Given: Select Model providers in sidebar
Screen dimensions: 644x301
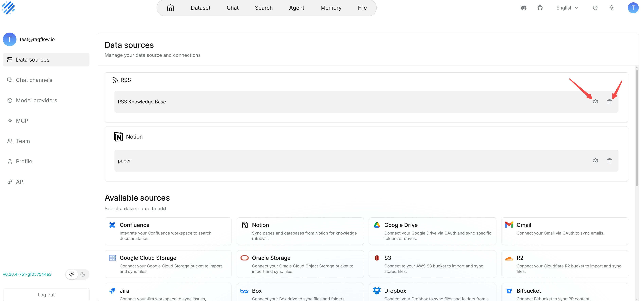Looking at the screenshot, I should pos(46,100).
